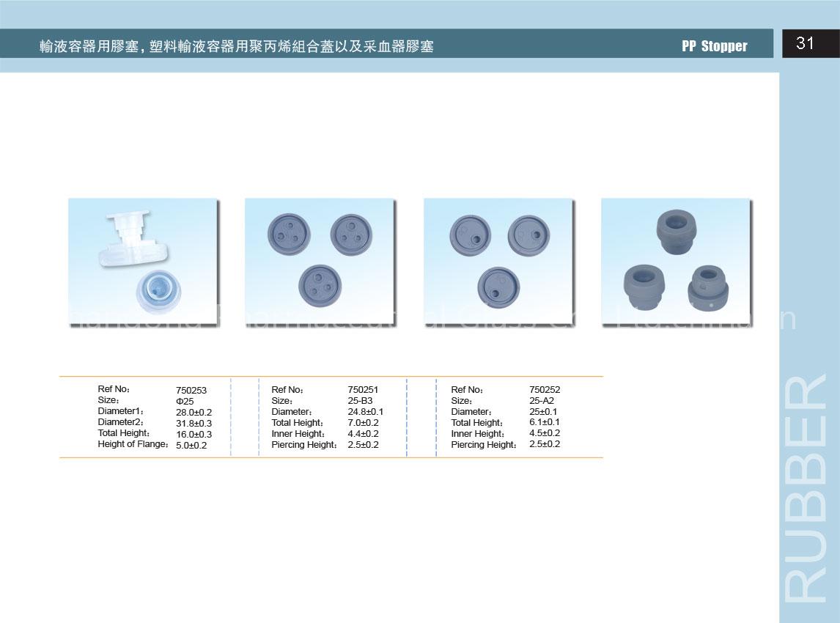Click the Diameter2 value 31.8±0.3
Viewport: 840px width, 623px height.
[194, 423]
